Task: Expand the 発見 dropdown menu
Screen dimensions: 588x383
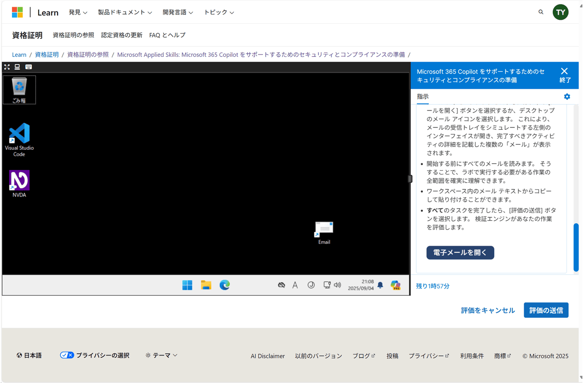Action: click(78, 13)
